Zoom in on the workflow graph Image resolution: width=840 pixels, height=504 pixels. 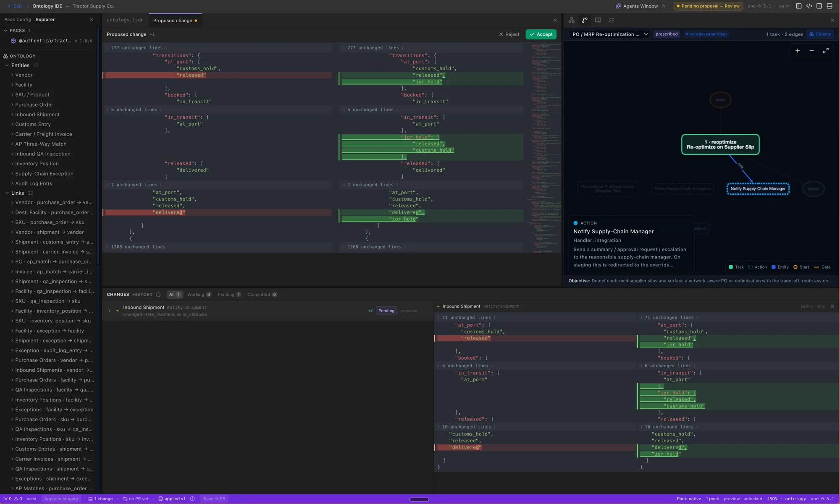[x=798, y=51]
